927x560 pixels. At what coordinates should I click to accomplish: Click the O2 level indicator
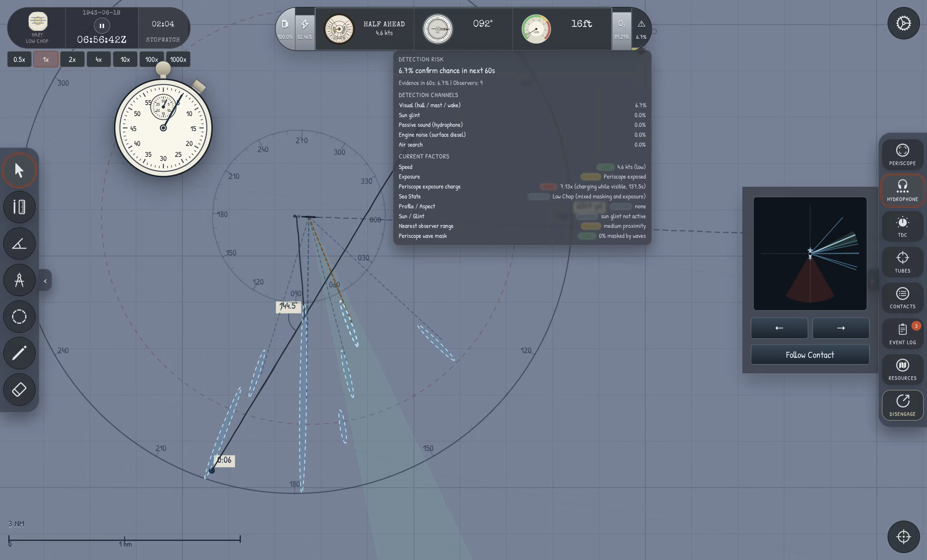point(621,29)
